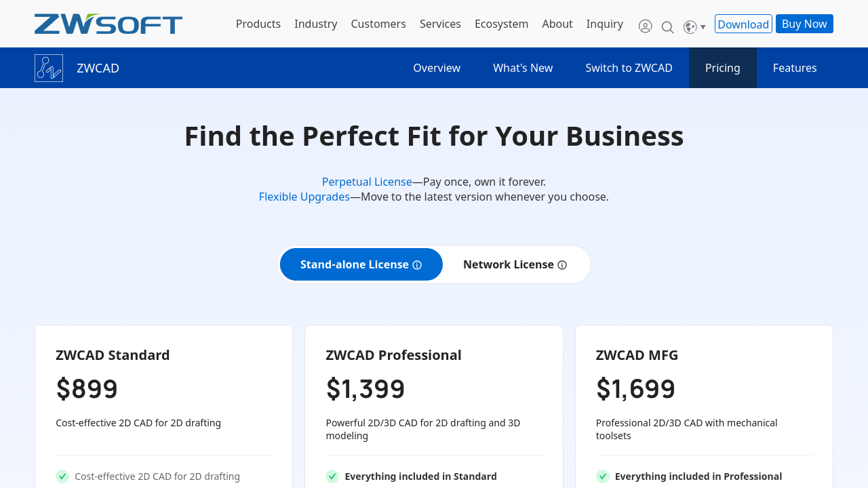Follow the Perpetual License link
Screen dimensions: 868x488
pyautogui.click(x=367, y=182)
